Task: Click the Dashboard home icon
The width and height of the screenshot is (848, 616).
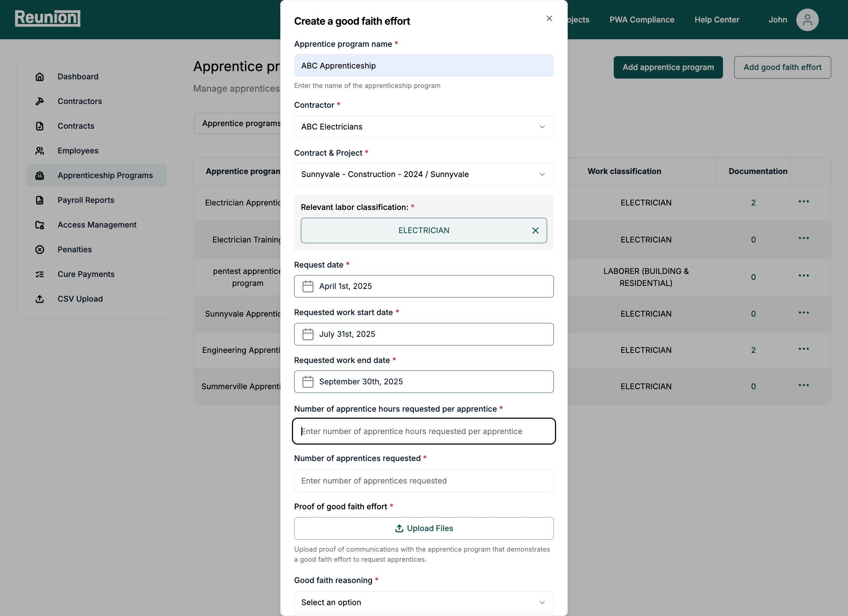Action: (x=40, y=77)
